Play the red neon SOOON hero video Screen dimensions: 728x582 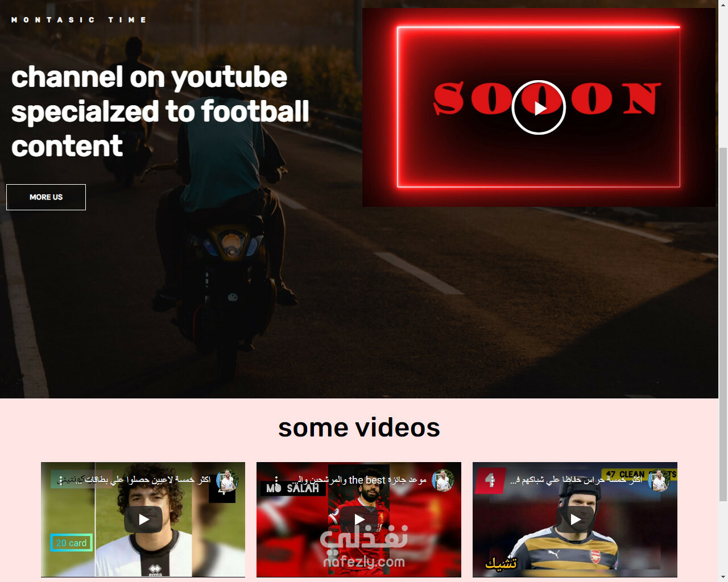tap(539, 107)
